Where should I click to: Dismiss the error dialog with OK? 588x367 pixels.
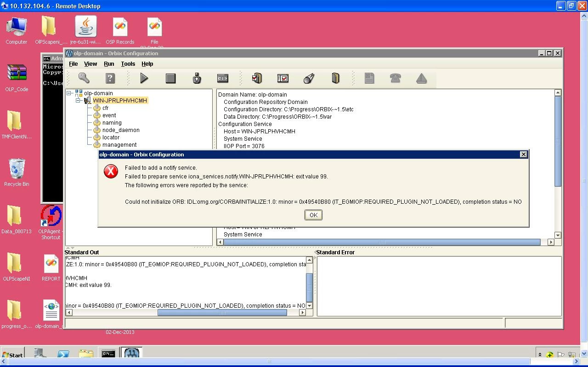(313, 215)
